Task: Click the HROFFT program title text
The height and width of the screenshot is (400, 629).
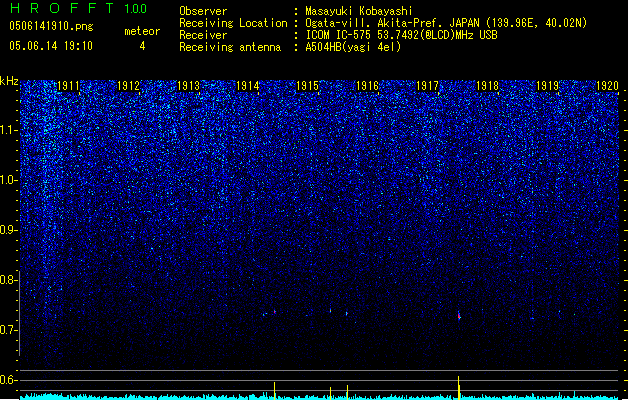Action: pyautogui.click(x=62, y=8)
